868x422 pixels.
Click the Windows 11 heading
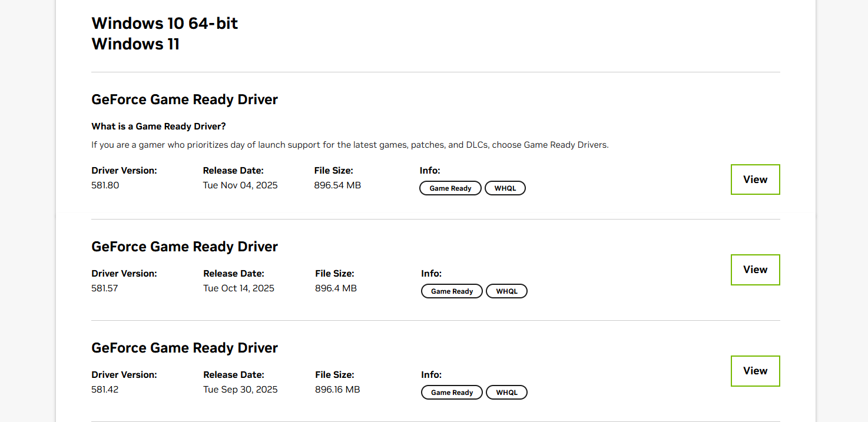pyautogui.click(x=135, y=44)
